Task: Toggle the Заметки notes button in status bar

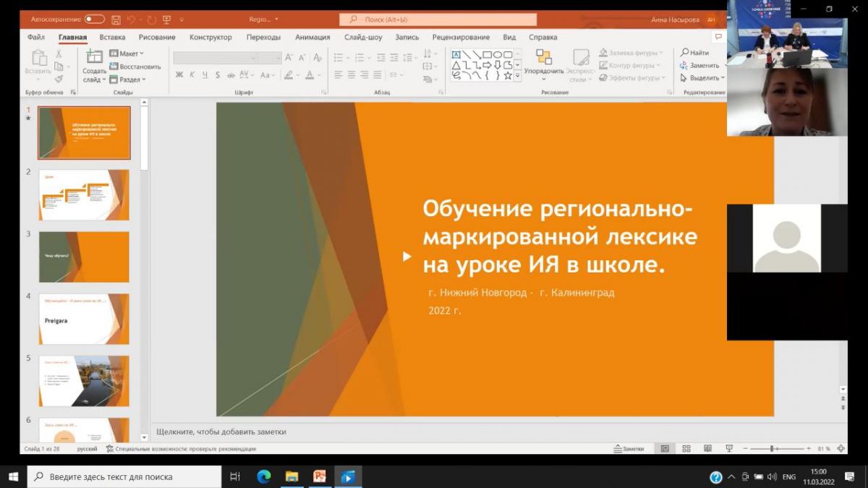Action: (x=629, y=449)
